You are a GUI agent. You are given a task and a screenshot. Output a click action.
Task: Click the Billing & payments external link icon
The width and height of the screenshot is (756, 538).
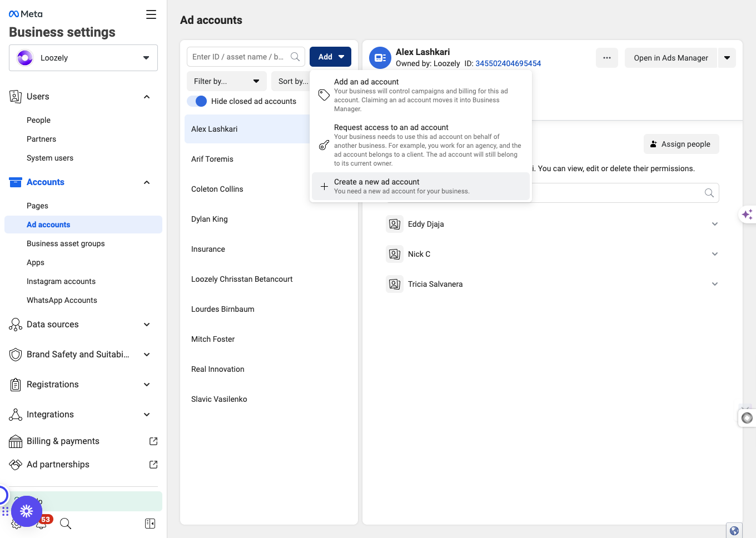pos(153,441)
